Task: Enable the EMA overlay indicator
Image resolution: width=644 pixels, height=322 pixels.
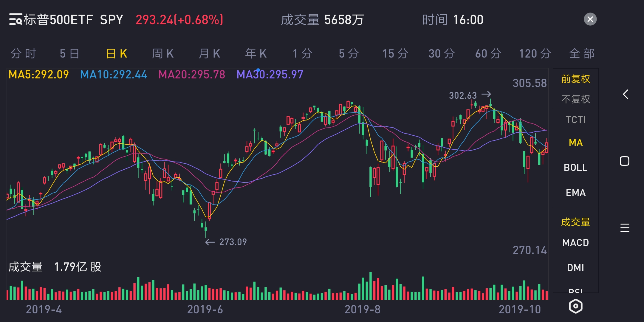Action: tap(575, 193)
